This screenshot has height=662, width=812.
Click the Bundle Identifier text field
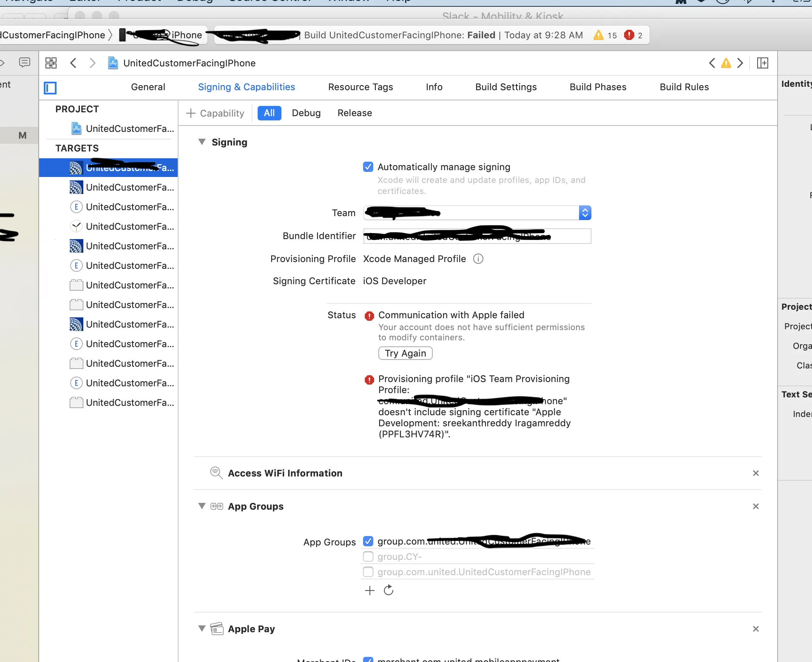[x=477, y=236]
